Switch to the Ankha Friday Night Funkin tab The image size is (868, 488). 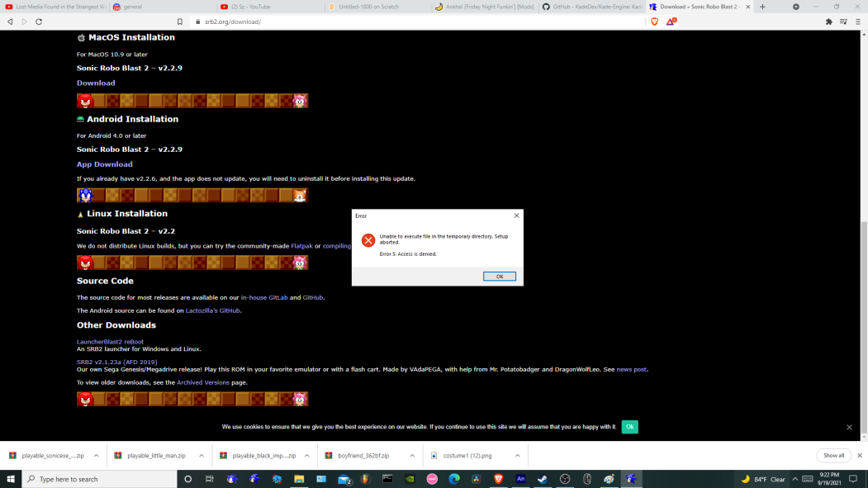486,7
